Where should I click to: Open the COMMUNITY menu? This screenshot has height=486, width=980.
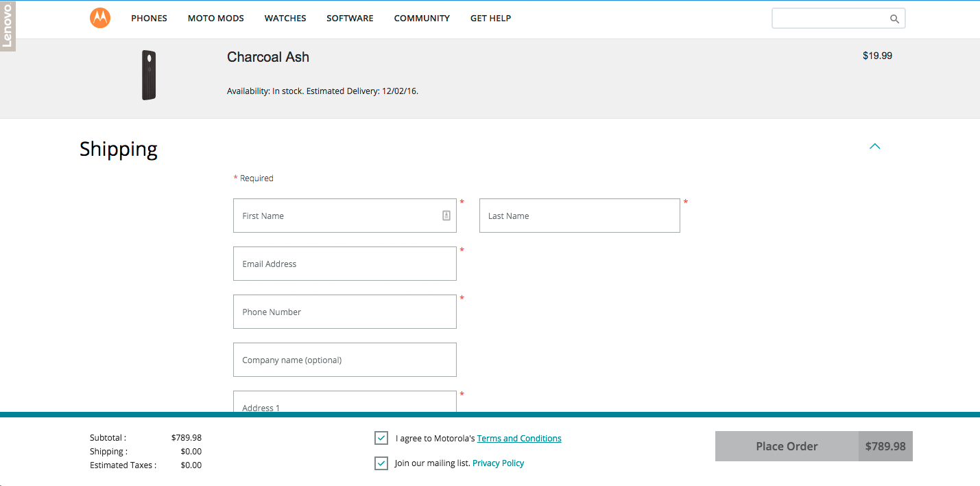click(x=422, y=19)
